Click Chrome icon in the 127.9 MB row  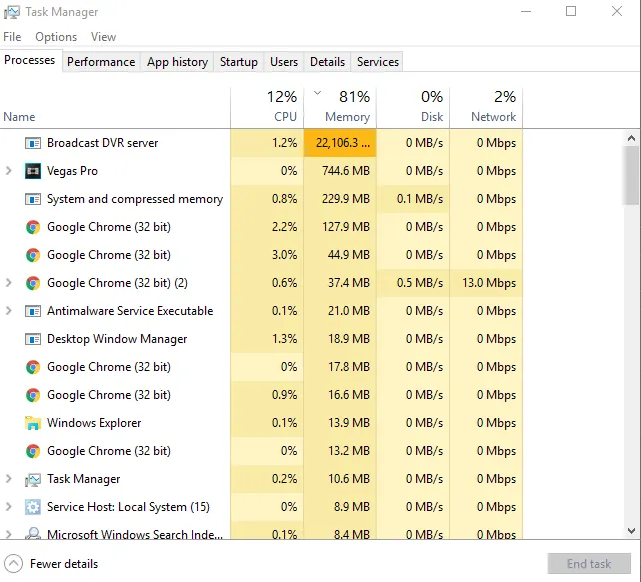click(33, 227)
